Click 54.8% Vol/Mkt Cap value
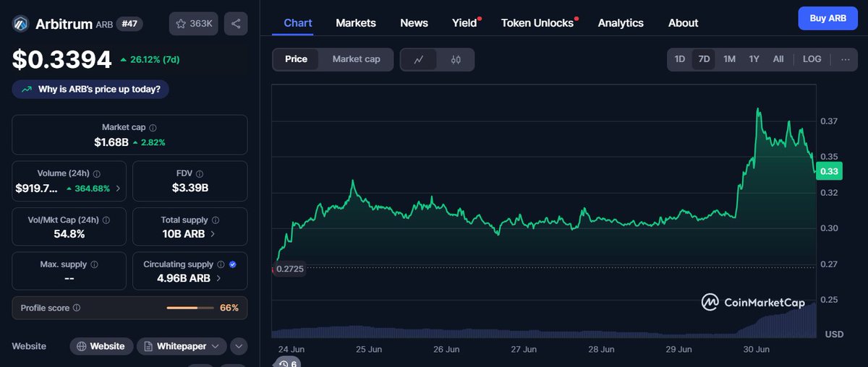The image size is (868, 367). tap(69, 233)
